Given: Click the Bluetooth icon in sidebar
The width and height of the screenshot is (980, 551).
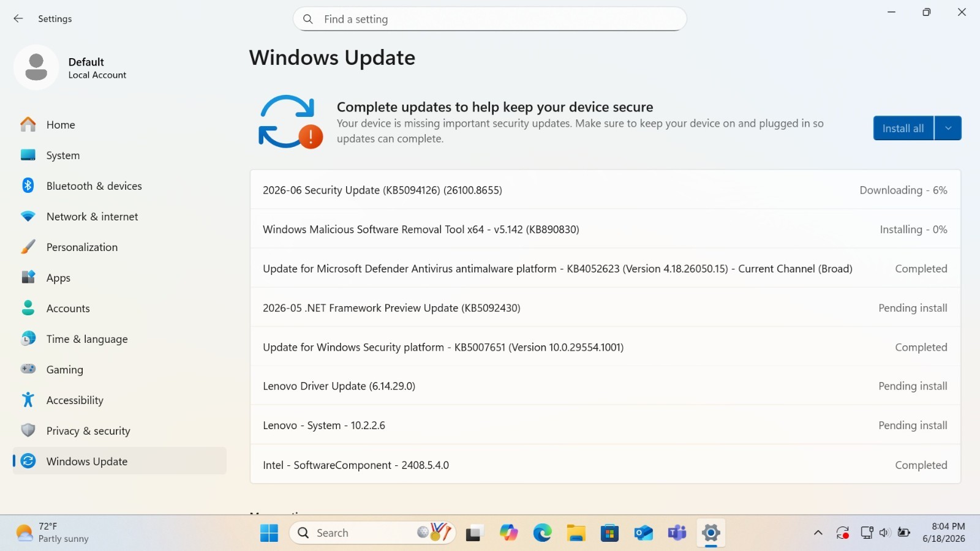Looking at the screenshot, I should (28, 186).
